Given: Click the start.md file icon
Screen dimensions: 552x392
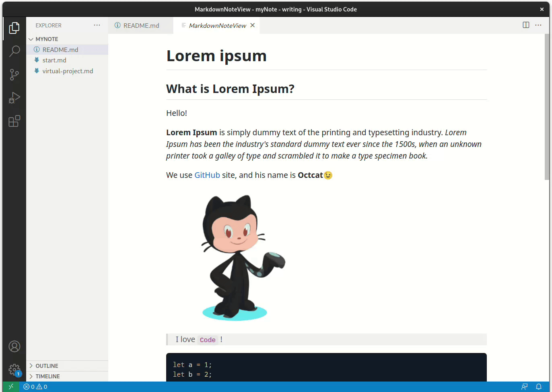Looking at the screenshot, I should [x=37, y=60].
